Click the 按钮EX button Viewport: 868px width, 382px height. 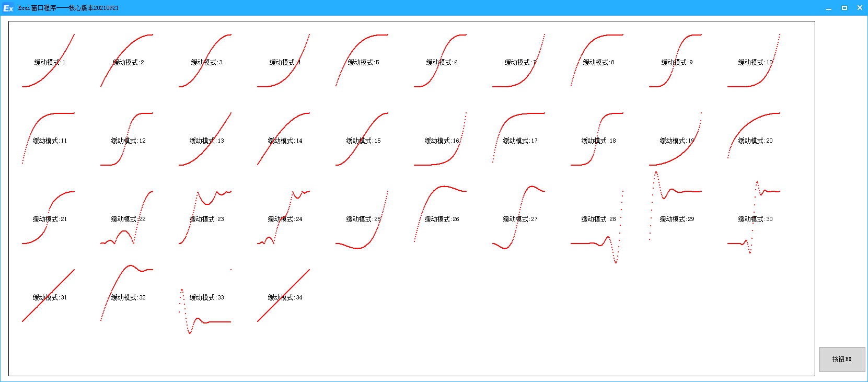coord(842,360)
